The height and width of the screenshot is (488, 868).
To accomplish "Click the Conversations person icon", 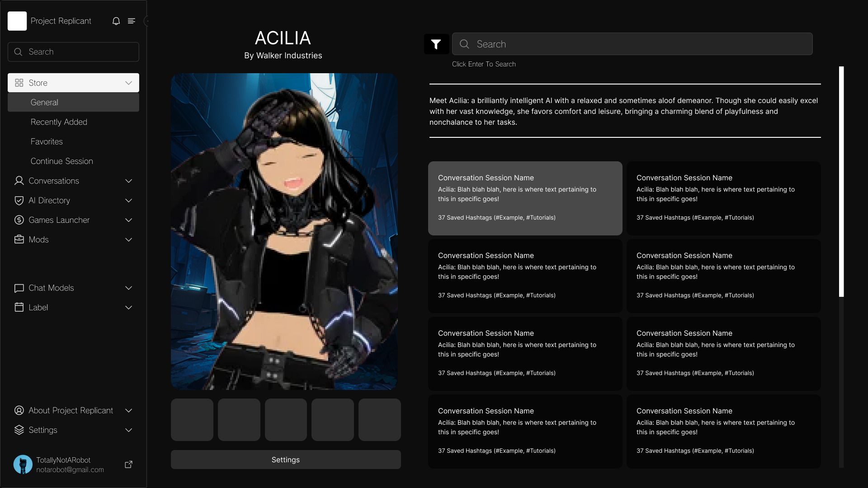I will [19, 181].
